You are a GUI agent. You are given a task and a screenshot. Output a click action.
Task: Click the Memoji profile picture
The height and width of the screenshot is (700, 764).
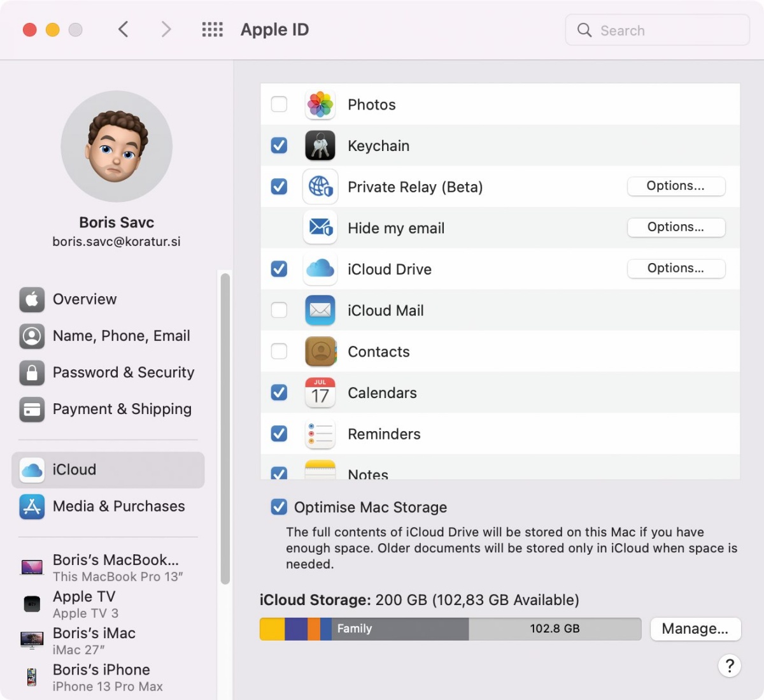pos(117,146)
